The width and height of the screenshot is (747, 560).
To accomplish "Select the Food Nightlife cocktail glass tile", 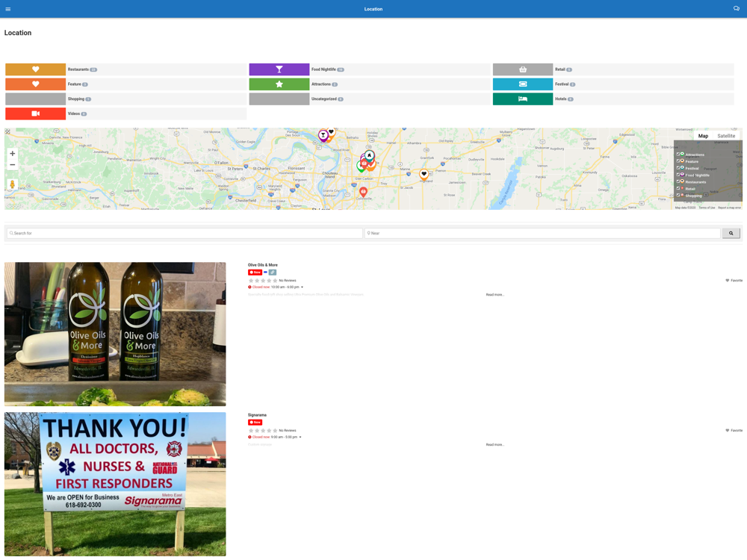I will [279, 69].
